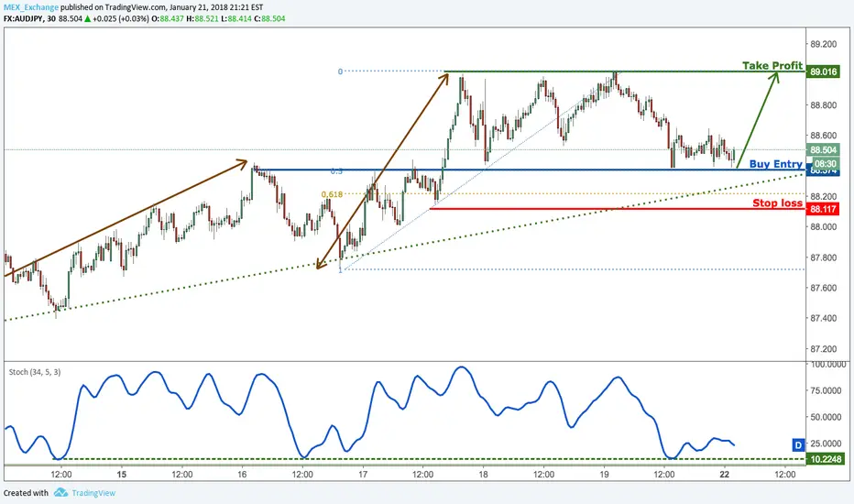Click the Buy Entry text label
This screenshot has height=504, width=854.
775,163
